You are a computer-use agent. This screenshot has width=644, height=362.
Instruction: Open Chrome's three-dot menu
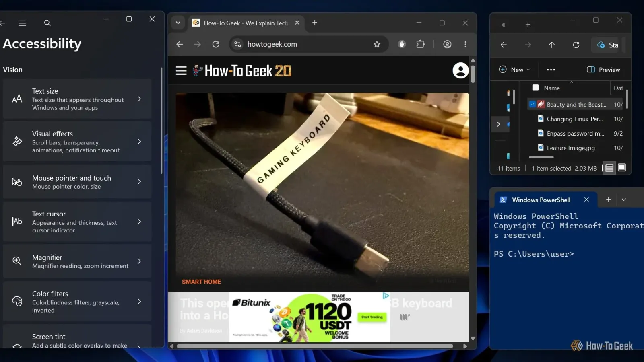[465, 44]
